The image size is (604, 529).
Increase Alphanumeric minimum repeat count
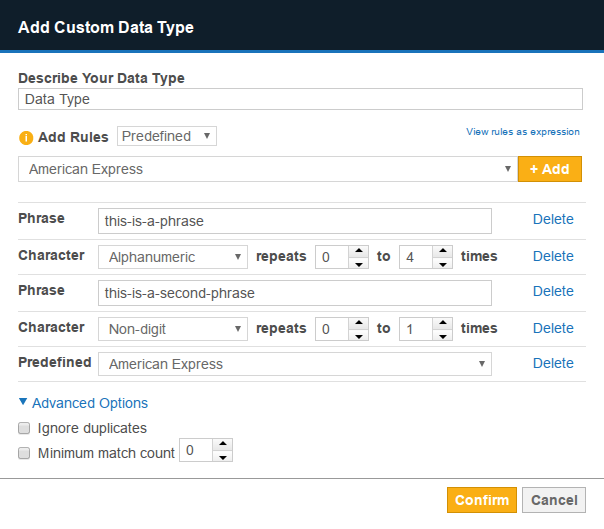358,251
